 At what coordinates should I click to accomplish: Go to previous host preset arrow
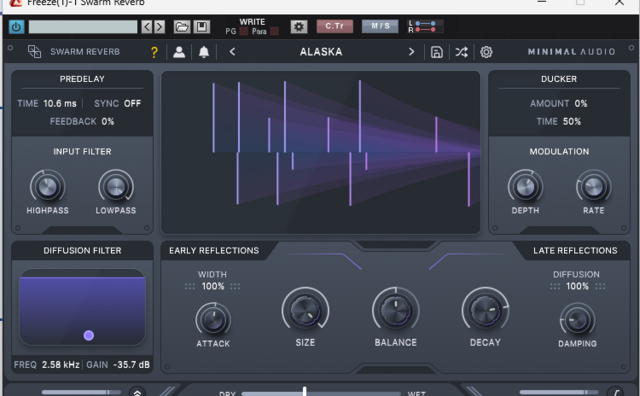click(147, 27)
